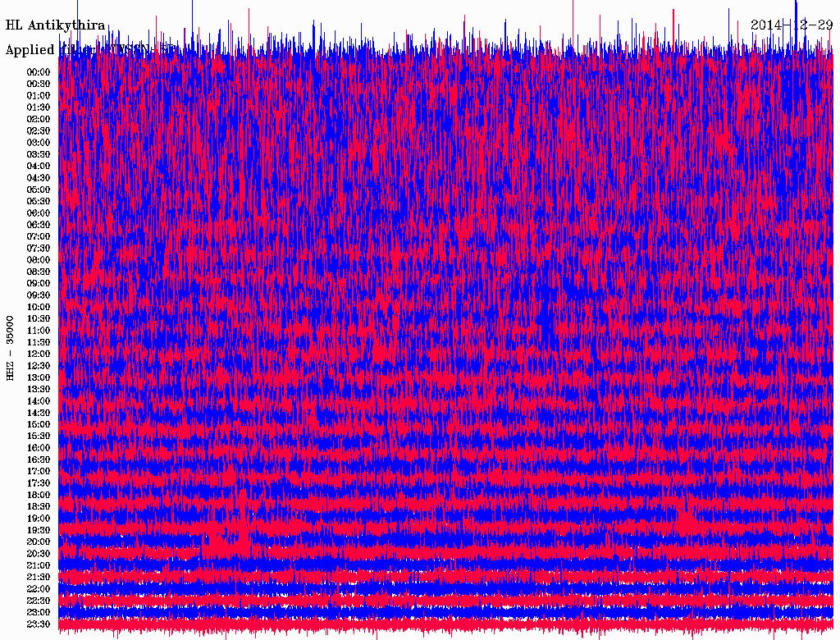This screenshot has height=640, width=840.
Task: Click the 07:00 time label
Action: (x=39, y=236)
